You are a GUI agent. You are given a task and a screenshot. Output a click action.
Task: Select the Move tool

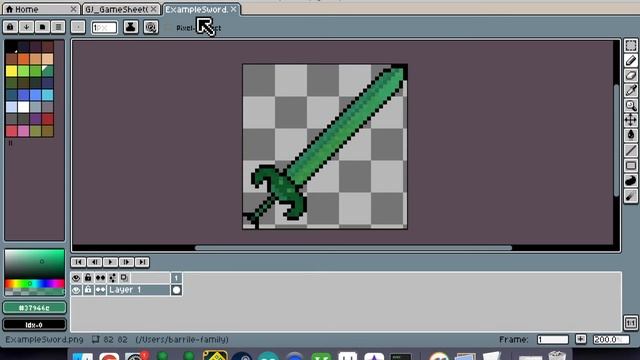[631, 120]
